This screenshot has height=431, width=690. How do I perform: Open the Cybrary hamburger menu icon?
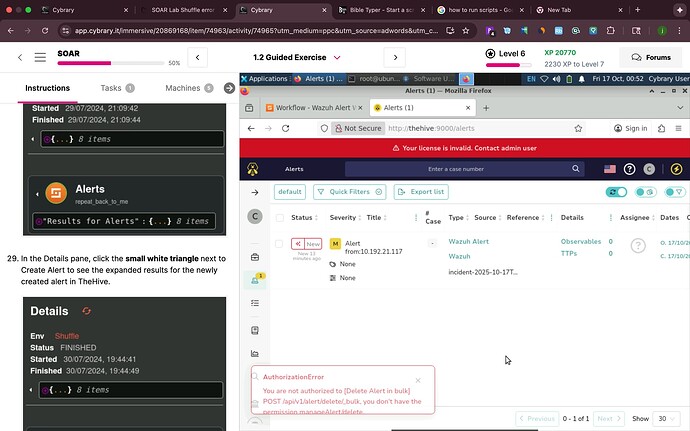40,57
